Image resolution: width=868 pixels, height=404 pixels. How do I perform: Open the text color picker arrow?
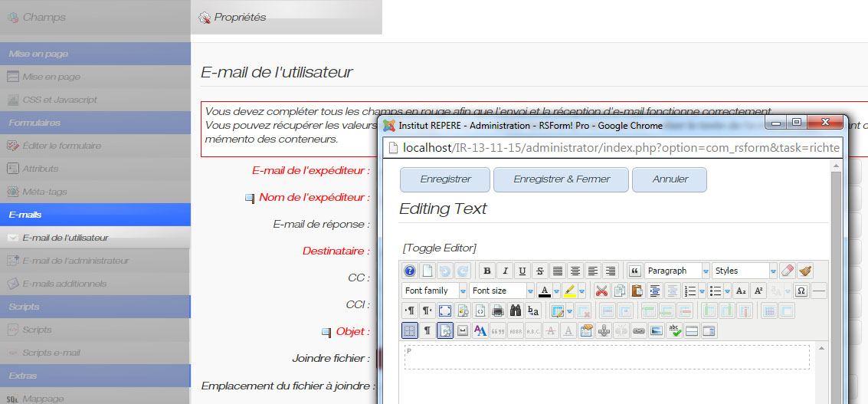click(x=557, y=291)
